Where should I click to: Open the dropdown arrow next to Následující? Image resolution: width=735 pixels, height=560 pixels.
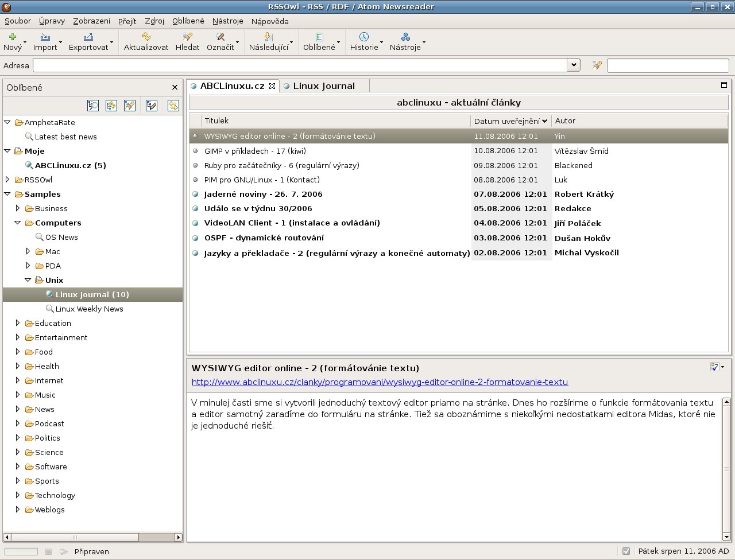292,42
